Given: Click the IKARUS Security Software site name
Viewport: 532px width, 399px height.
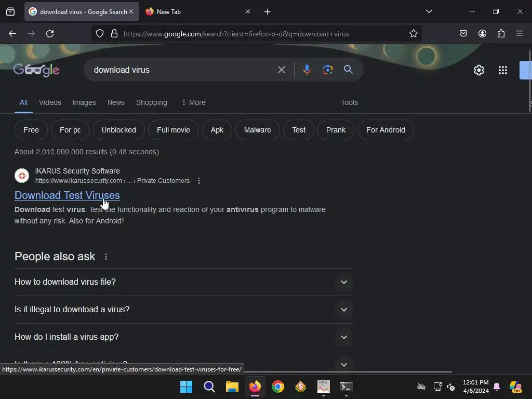Looking at the screenshot, I should [77, 171].
